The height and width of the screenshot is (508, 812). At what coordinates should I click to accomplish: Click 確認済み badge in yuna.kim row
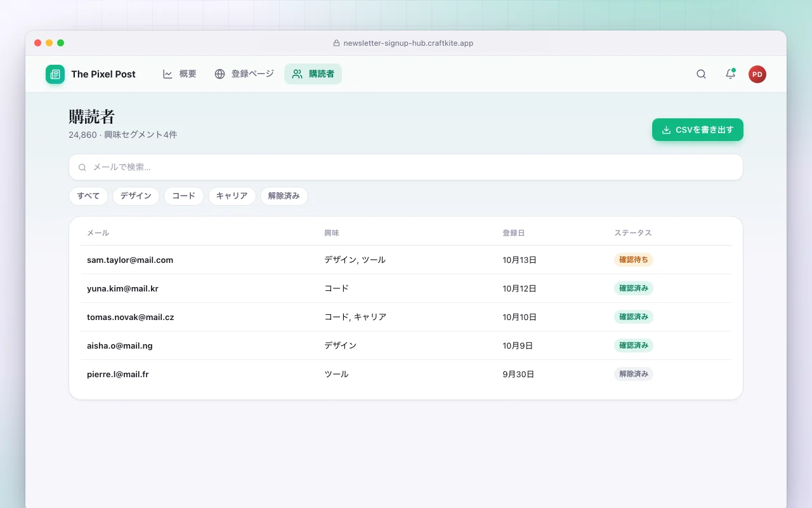[x=633, y=288]
